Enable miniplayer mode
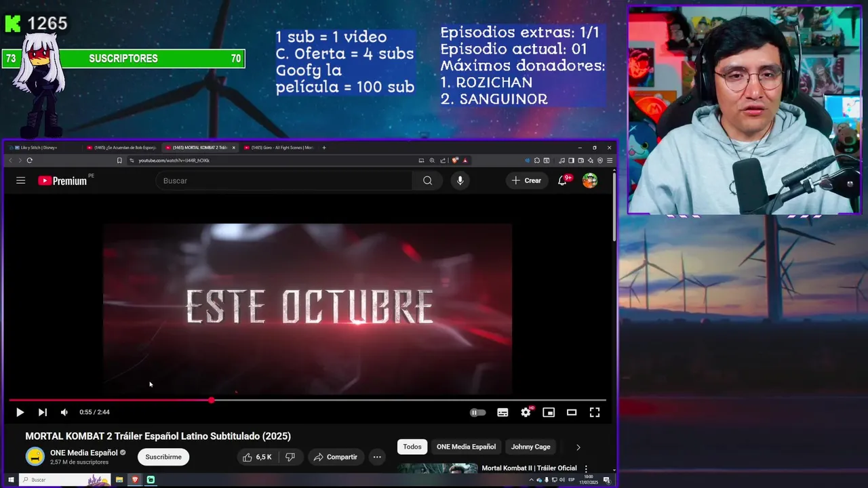The width and height of the screenshot is (868, 488). (x=549, y=412)
